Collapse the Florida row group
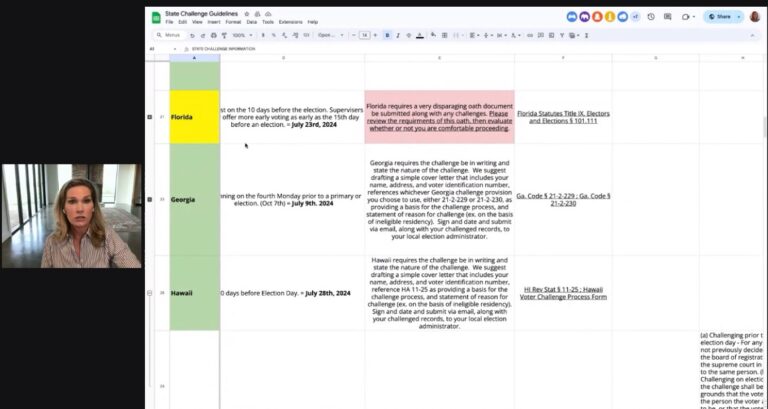The image size is (768, 409). click(x=150, y=117)
